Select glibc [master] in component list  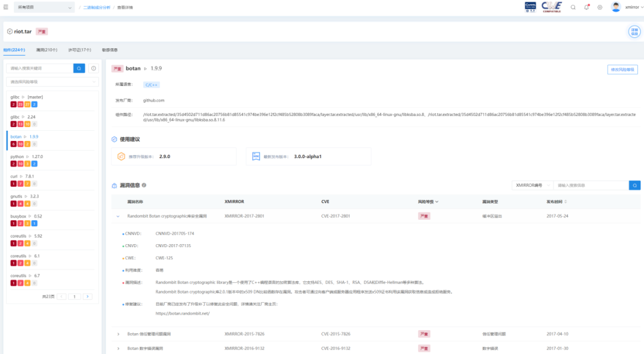[52, 101]
